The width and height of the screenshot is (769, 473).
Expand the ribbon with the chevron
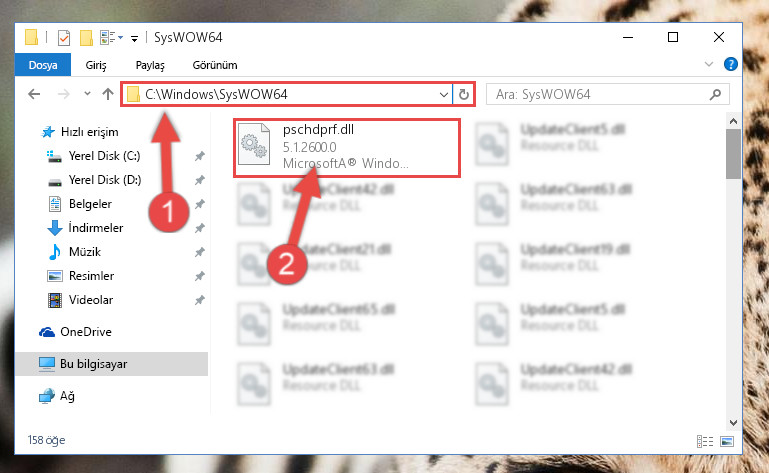pyautogui.click(x=709, y=64)
